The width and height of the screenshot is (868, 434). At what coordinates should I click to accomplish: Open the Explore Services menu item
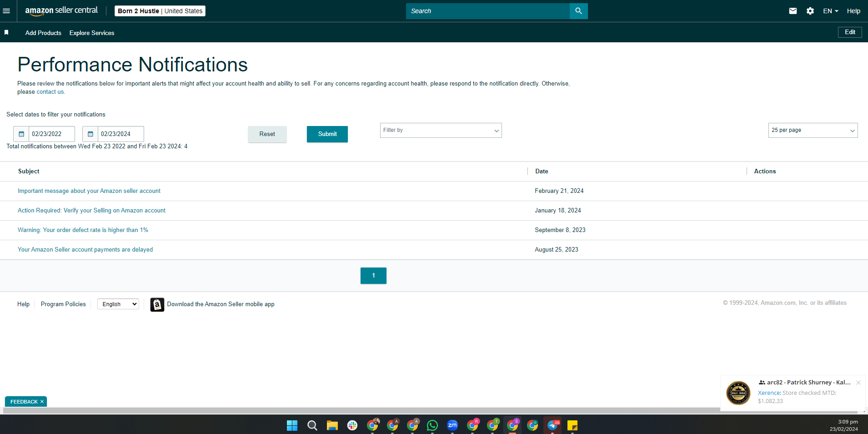click(x=92, y=33)
